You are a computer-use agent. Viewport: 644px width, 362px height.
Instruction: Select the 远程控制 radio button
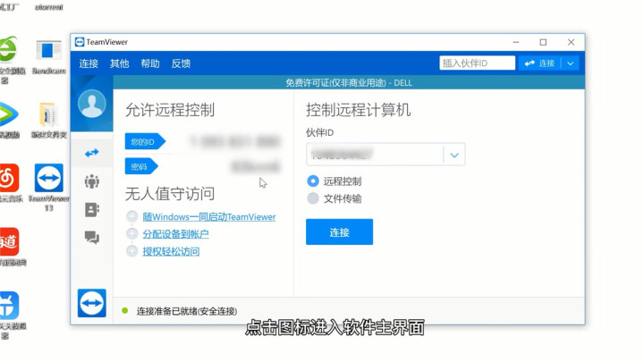(x=313, y=181)
